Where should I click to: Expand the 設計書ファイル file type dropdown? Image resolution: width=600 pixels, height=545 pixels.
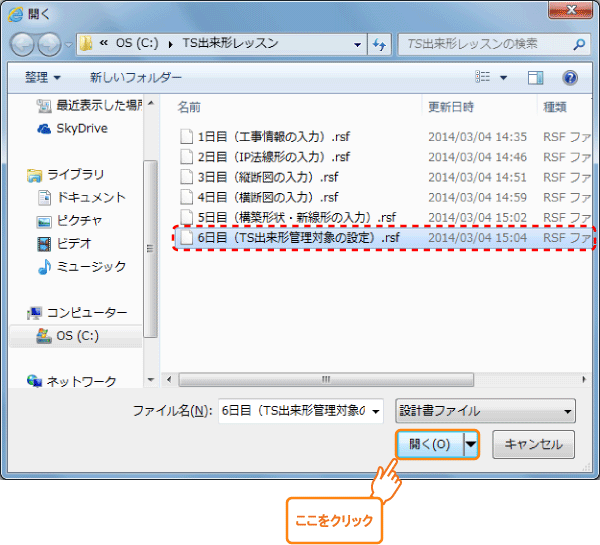click(x=486, y=411)
